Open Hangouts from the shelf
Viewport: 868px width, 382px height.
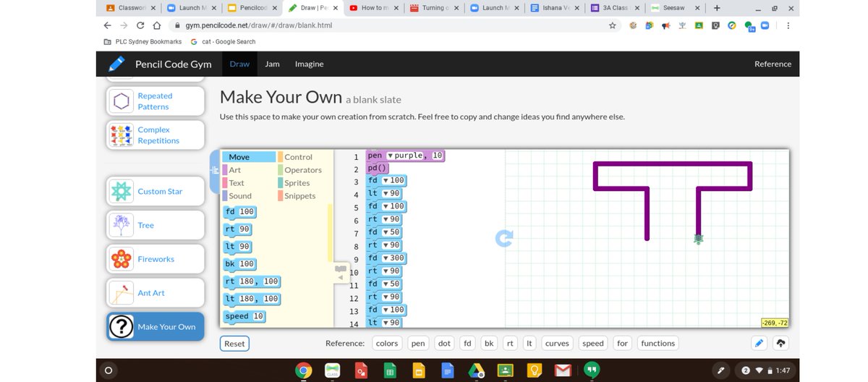pyautogui.click(x=592, y=370)
